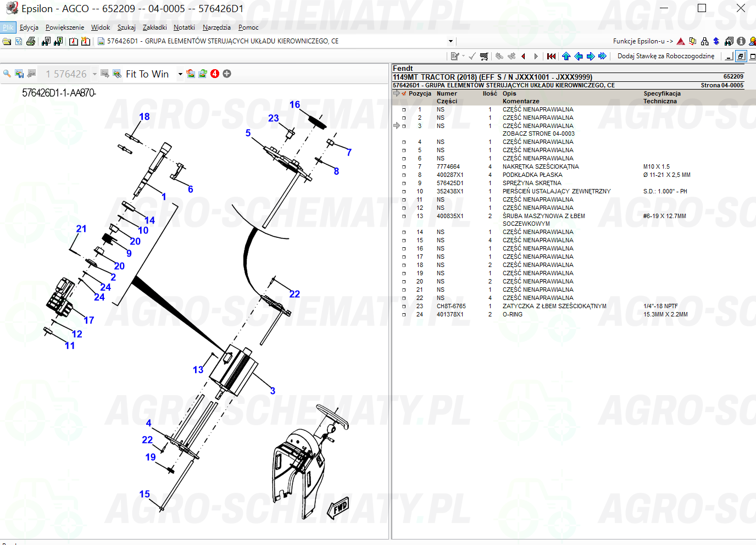Image resolution: width=756 pixels, height=545 pixels.
Task: Open the 1 576426 image selector dropdown
Action: point(94,74)
